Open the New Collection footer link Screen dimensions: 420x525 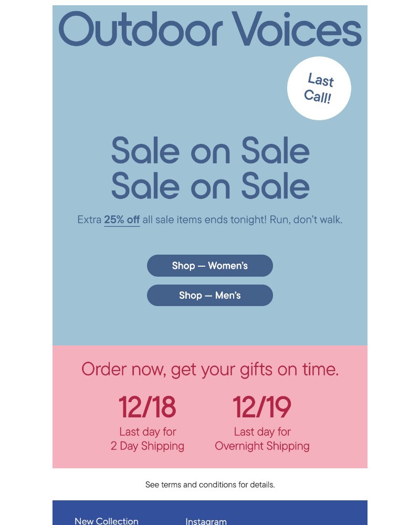[x=106, y=520]
